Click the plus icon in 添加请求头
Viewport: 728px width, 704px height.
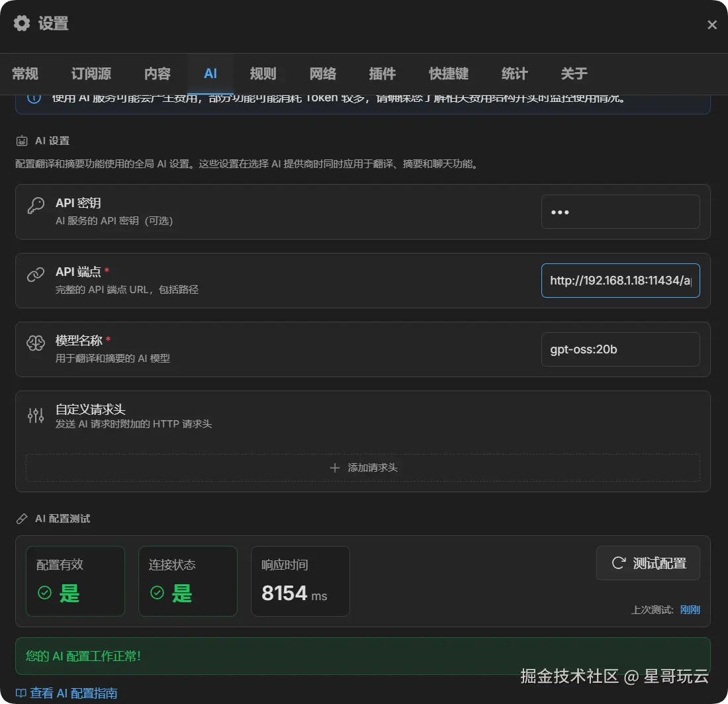click(334, 468)
